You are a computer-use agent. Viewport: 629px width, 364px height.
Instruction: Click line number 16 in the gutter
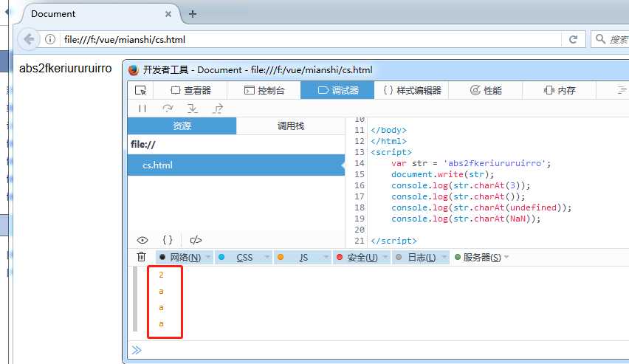(x=360, y=185)
